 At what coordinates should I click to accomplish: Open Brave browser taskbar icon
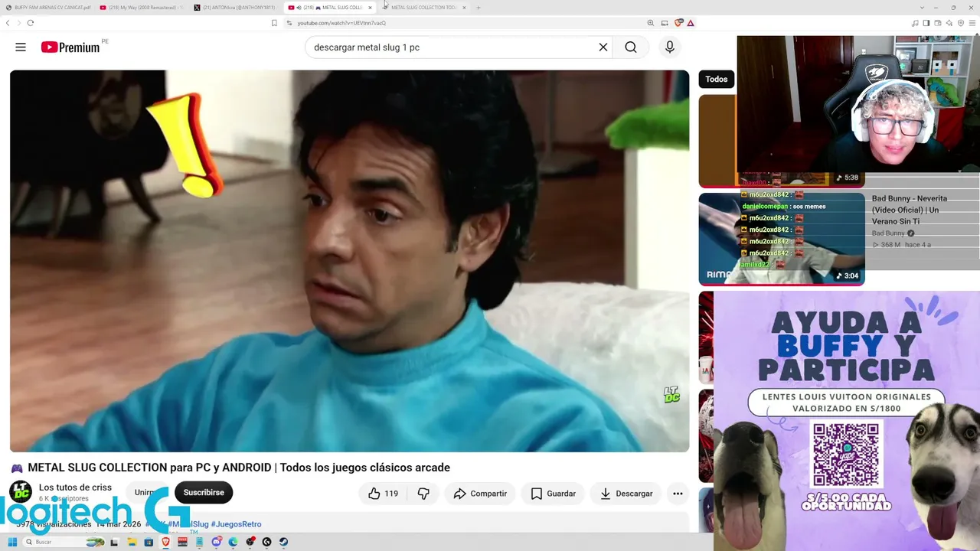(165, 542)
